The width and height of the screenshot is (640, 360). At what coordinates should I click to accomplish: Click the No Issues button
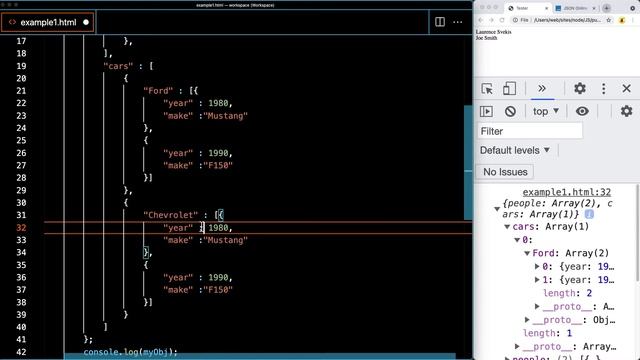point(505,172)
